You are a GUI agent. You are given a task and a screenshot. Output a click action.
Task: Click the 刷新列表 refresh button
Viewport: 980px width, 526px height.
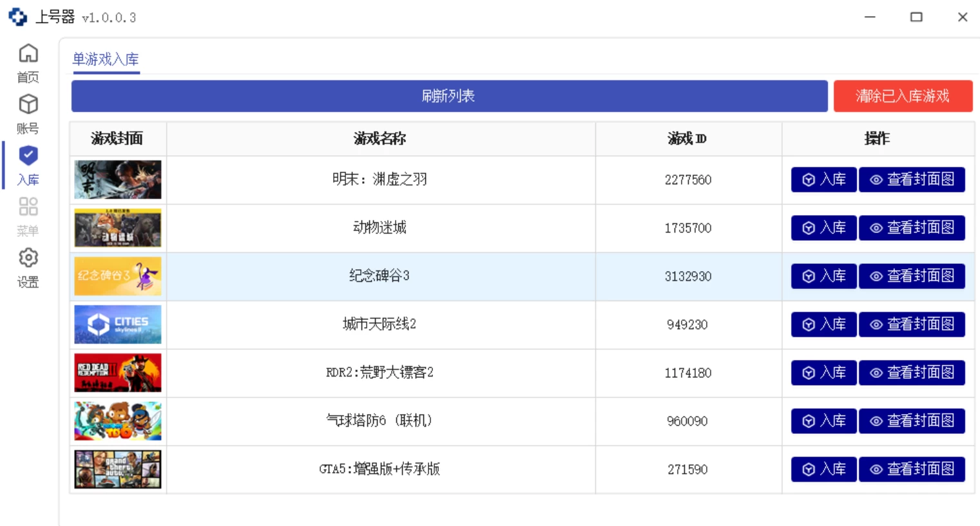click(x=448, y=97)
